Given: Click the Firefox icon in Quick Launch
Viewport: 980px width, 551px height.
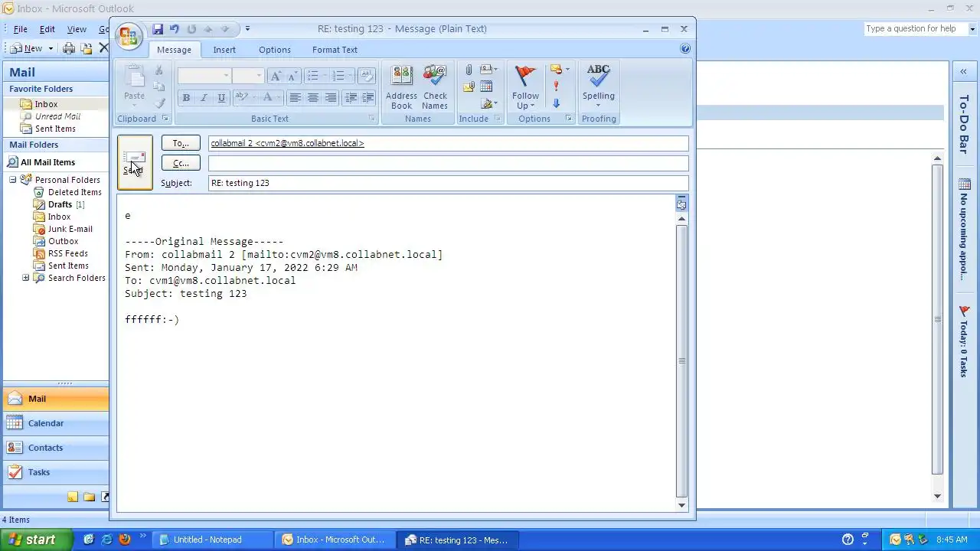Looking at the screenshot, I should [124, 540].
